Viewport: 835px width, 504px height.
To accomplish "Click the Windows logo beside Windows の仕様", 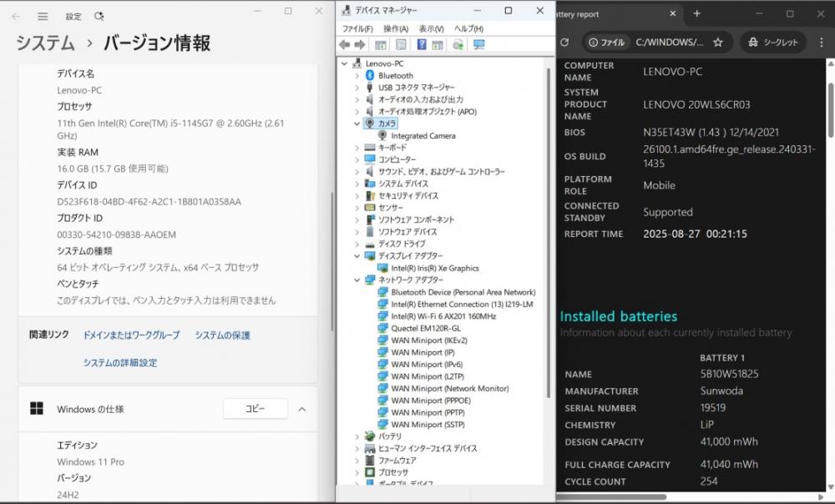I will pos(37,409).
